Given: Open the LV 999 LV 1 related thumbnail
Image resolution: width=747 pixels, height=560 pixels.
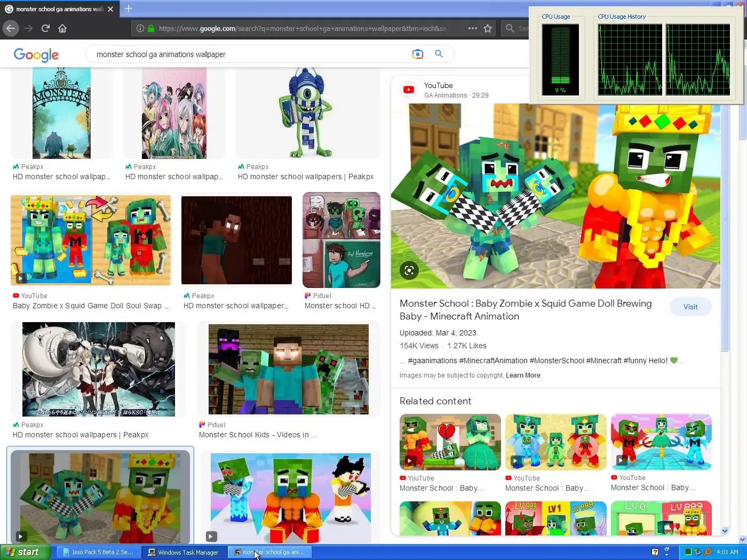Looking at the screenshot, I should (556, 518).
